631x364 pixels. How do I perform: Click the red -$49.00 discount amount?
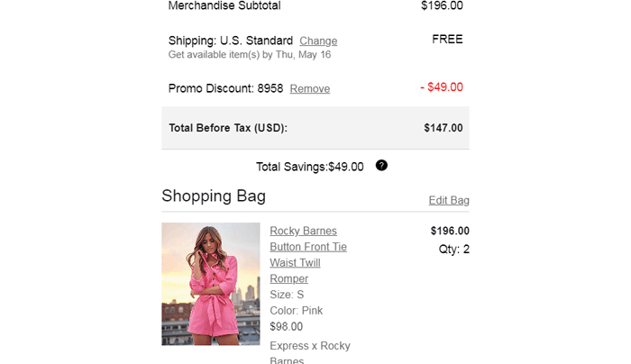[442, 87]
